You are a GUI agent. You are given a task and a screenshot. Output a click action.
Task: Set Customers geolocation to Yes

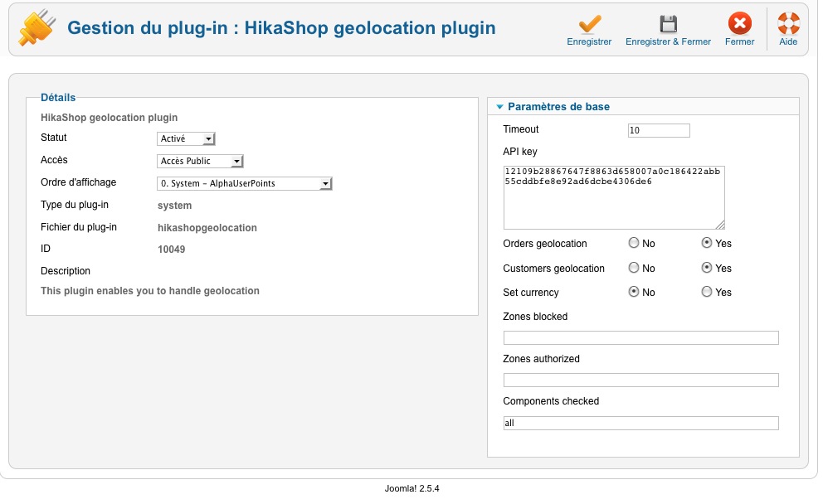click(707, 268)
